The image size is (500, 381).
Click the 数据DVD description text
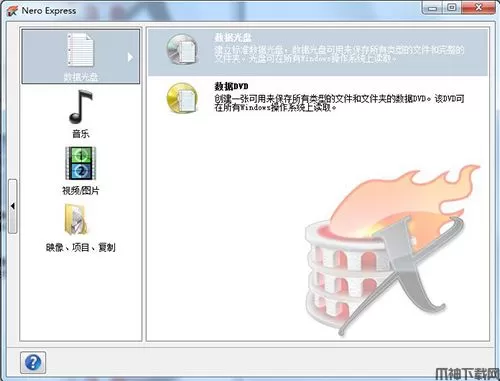coord(339,103)
